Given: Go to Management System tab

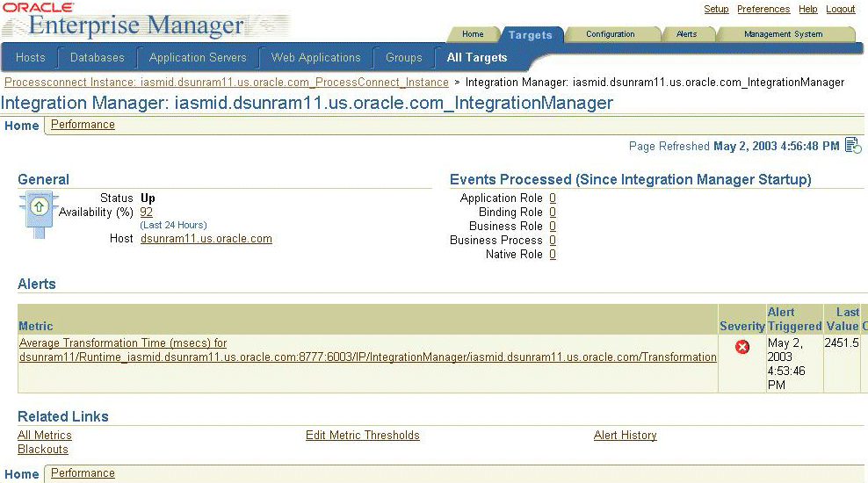Looking at the screenshot, I should coord(784,34).
